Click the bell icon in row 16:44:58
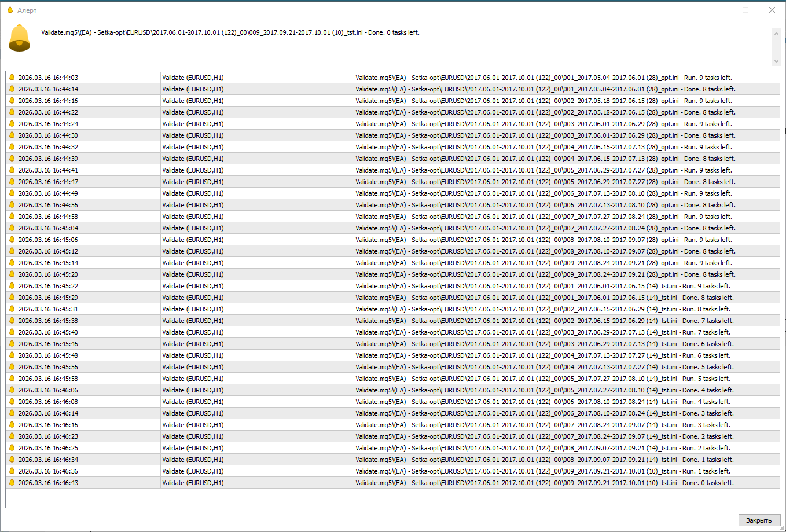The image size is (786, 532). point(12,217)
